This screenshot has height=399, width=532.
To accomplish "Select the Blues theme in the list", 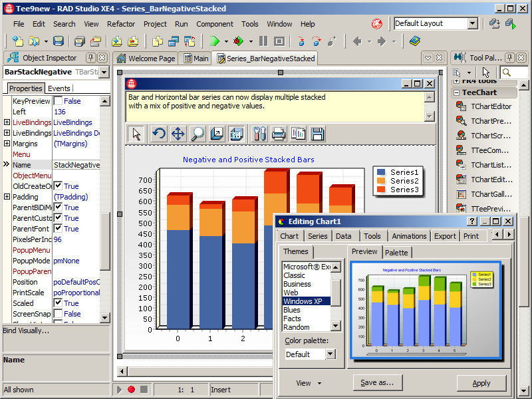I will (x=306, y=310).
